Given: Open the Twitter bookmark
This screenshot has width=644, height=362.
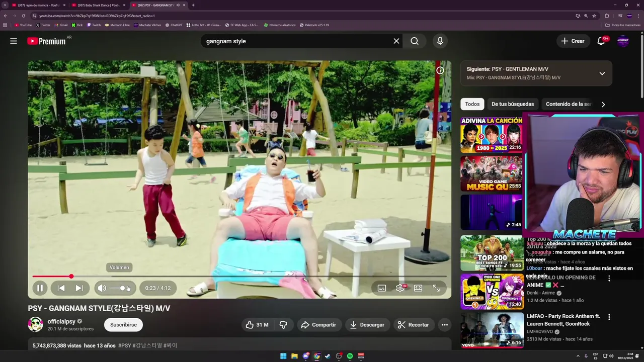Looking at the screenshot, I should click(x=43, y=25).
